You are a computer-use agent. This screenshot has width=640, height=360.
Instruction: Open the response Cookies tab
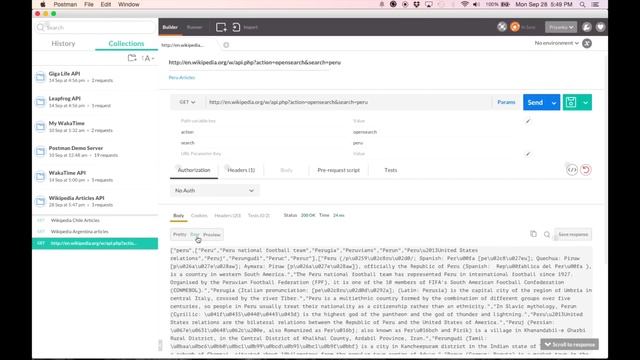point(199,216)
